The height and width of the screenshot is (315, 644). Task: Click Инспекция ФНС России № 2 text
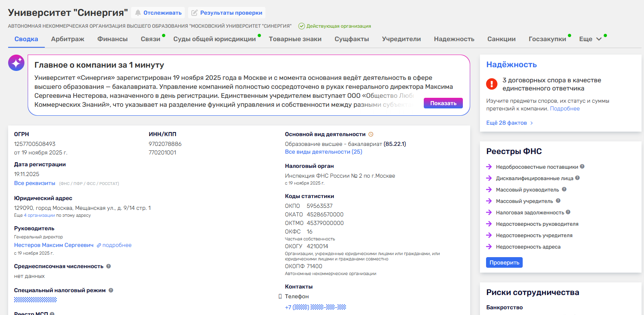tap(340, 176)
